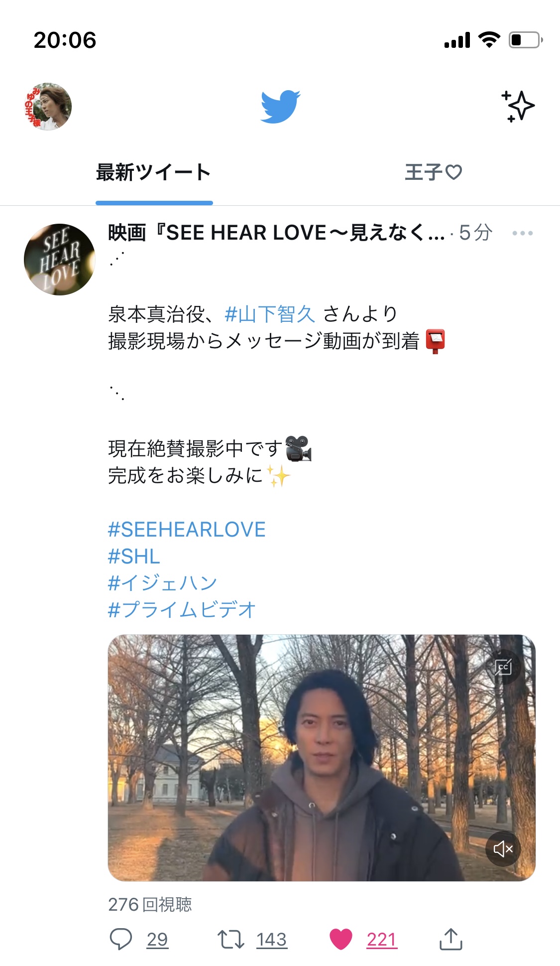Open the #イジェハン hashtag
The width and height of the screenshot is (560, 966).
(162, 583)
